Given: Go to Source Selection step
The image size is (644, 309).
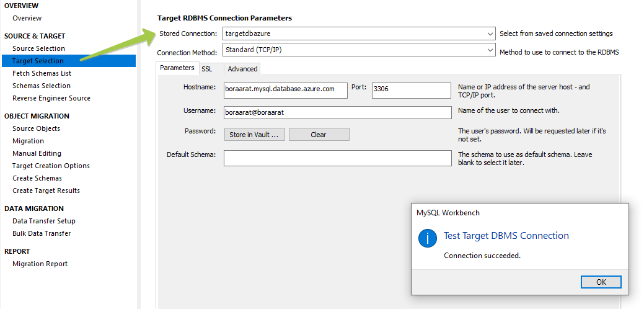Looking at the screenshot, I should click(38, 48).
